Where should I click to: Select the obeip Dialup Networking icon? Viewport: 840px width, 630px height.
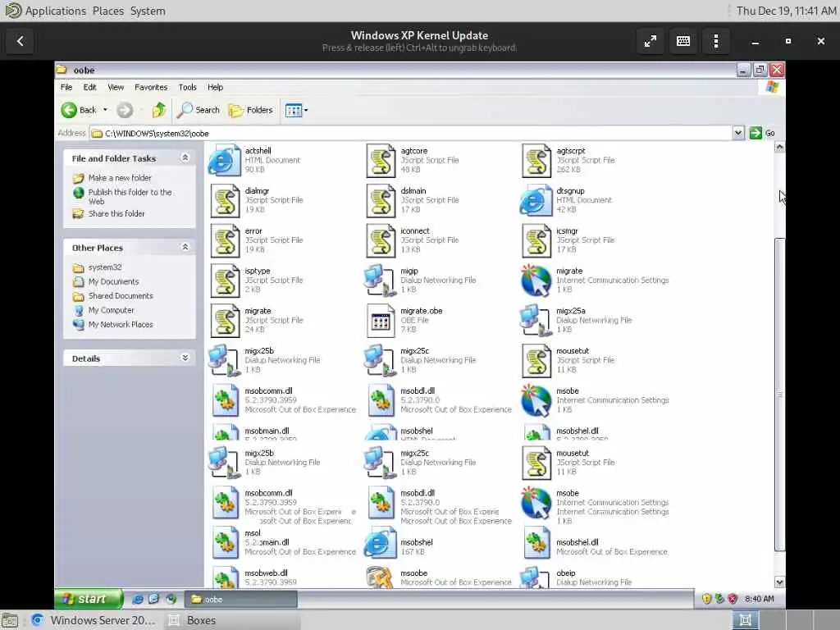(x=536, y=577)
